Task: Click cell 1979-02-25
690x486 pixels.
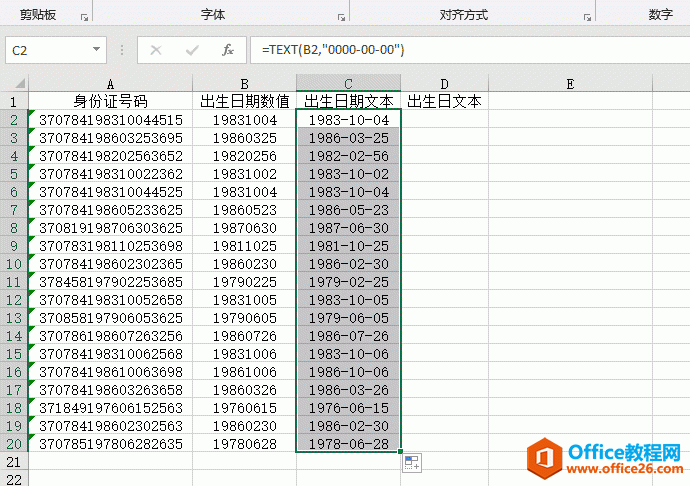Action: pos(348,282)
